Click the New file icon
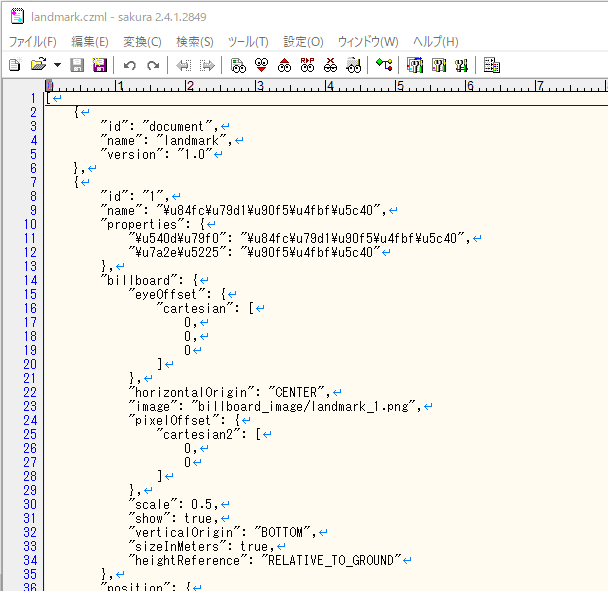This screenshot has height=591, width=608. (14, 65)
